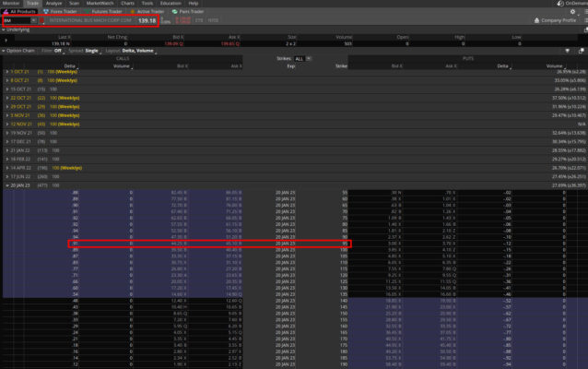
Task: Click the symbol input field showing IBM
Action: 16,19
